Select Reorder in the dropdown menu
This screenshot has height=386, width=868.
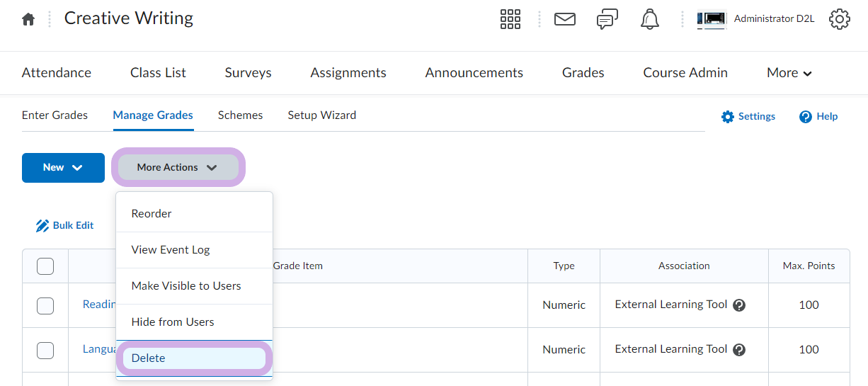(152, 214)
